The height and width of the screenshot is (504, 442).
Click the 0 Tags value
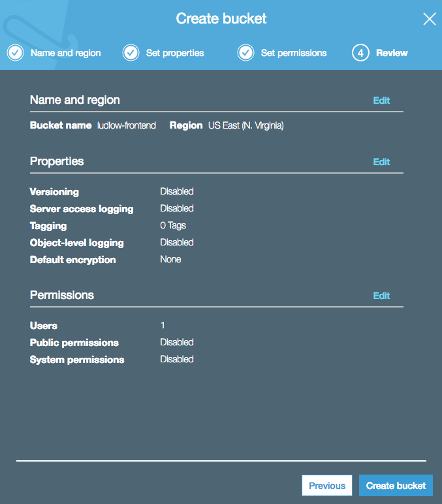tap(173, 225)
